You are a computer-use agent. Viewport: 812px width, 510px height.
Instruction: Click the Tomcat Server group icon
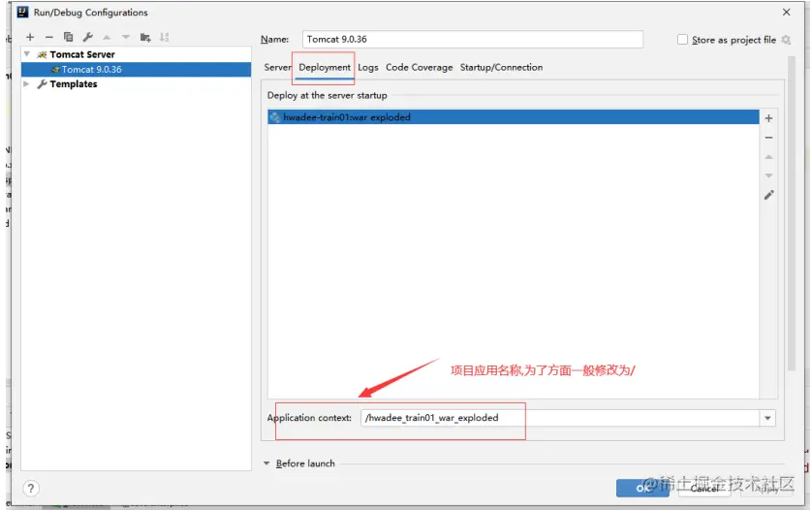click(42, 54)
